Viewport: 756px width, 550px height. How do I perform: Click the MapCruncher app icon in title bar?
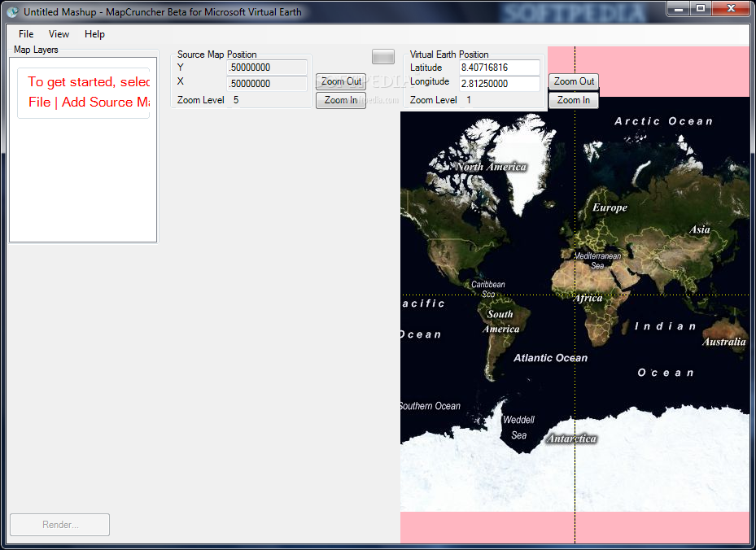point(12,12)
